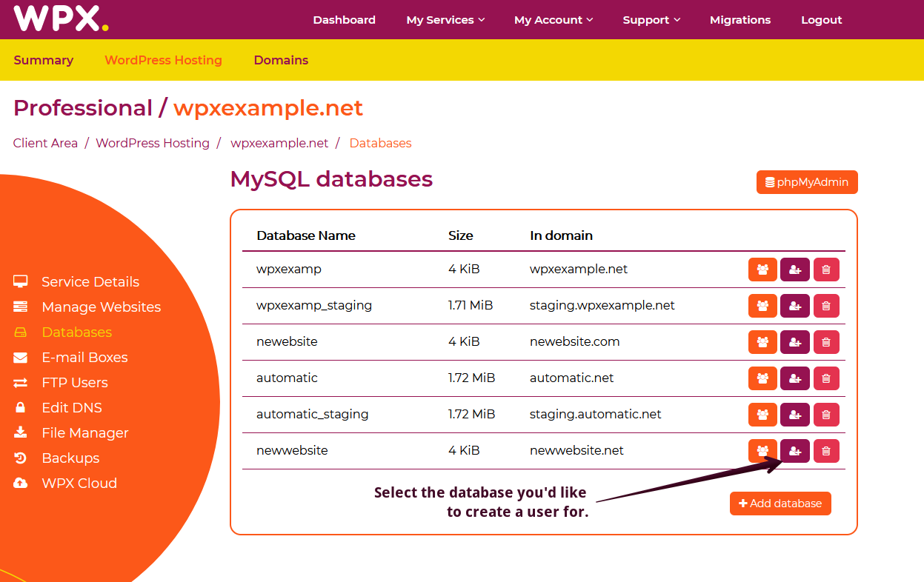Click the WPX logo
The width and height of the screenshot is (924, 582).
pyautogui.click(x=61, y=19)
